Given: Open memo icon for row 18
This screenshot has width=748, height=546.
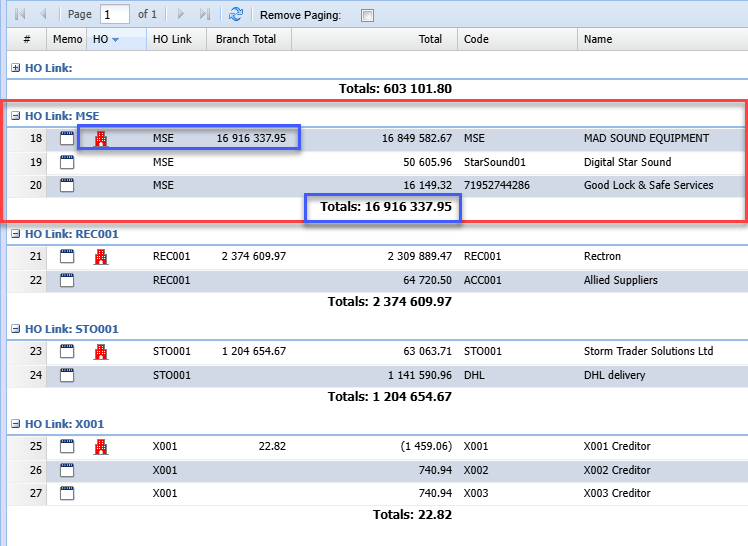Looking at the screenshot, I should pos(67,139).
